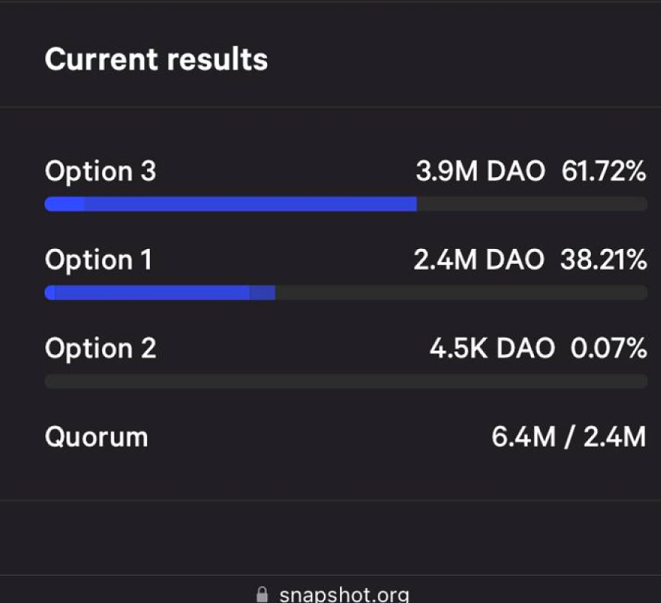Click the Option 2 label
This screenshot has height=603, width=661.
pos(100,348)
